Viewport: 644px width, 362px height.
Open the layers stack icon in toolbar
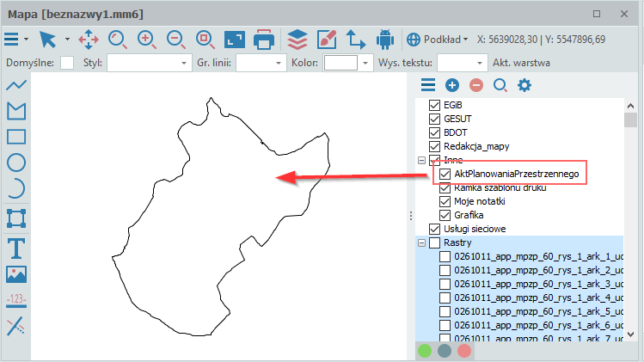297,40
